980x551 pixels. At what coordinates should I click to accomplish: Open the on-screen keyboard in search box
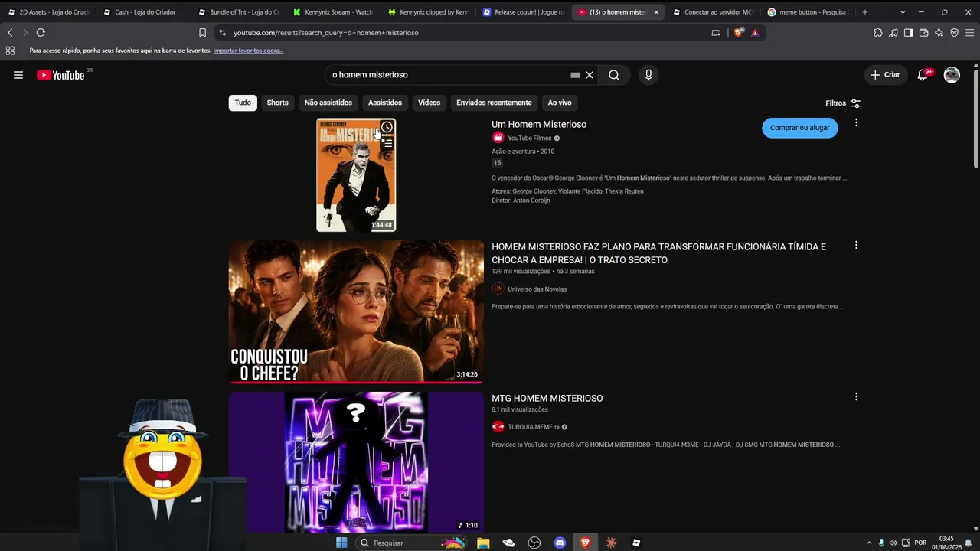coord(575,75)
